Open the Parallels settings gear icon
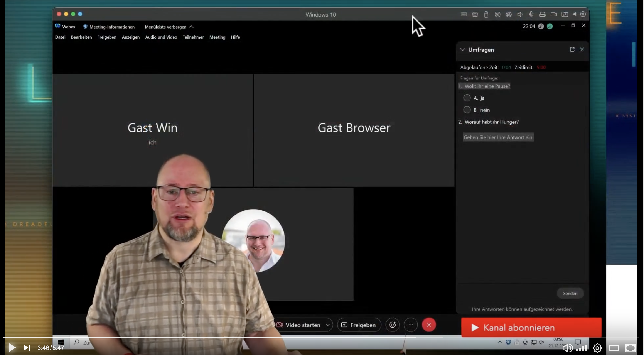The height and width of the screenshot is (355, 644). (583, 14)
